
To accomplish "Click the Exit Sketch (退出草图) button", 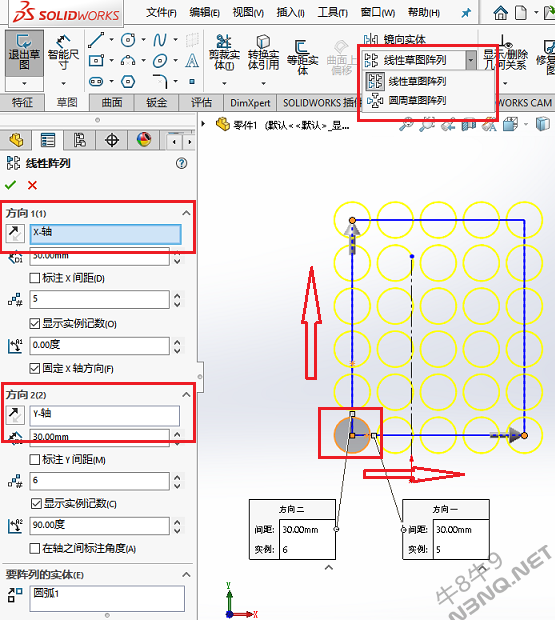I will click(x=24, y=53).
